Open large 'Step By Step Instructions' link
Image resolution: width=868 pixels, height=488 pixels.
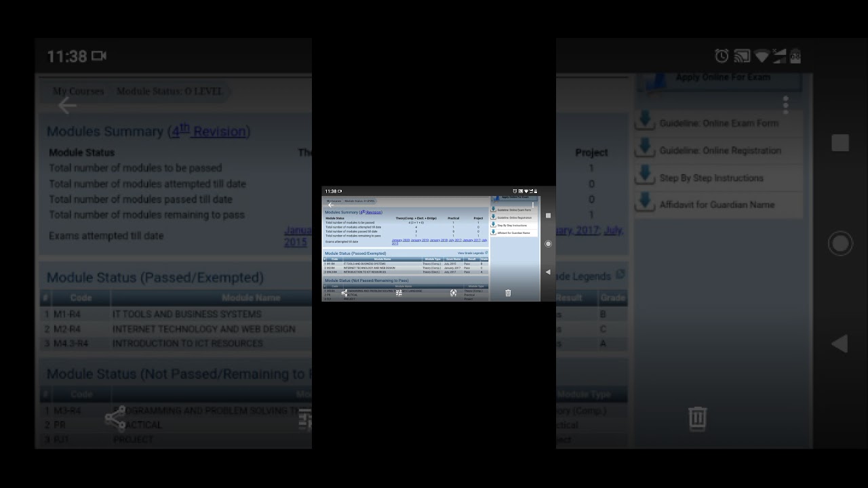711,178
